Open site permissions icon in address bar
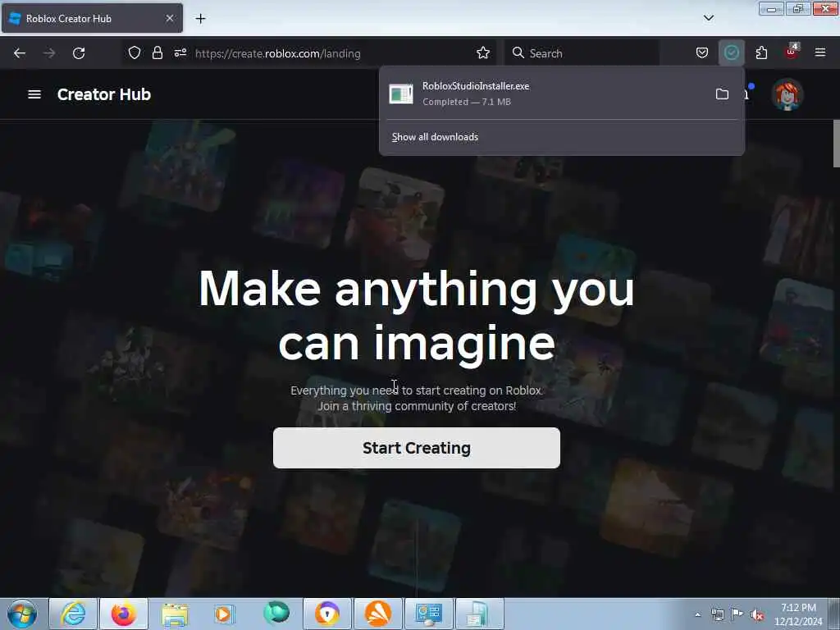The image size is (840, 630). click(180, 53)
